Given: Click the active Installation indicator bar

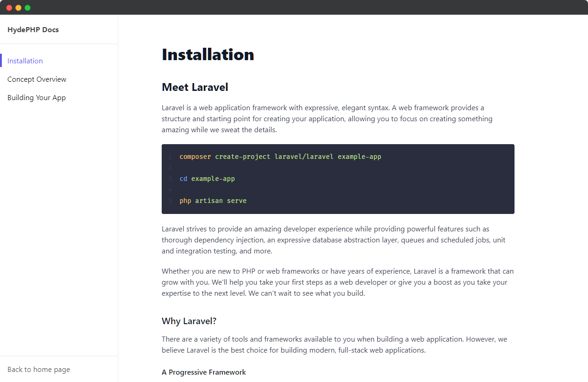Looking at the screenshot, I should point(1,61).
